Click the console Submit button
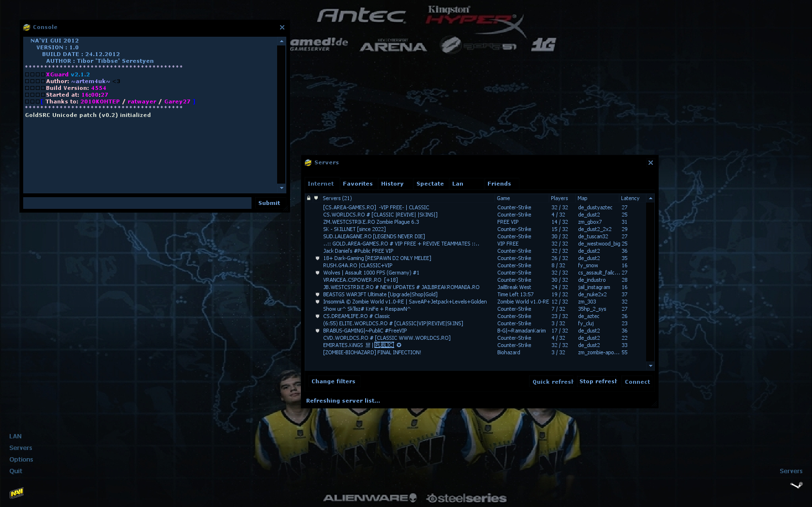Viewport: 812px width, 507px height. (269, 203)
